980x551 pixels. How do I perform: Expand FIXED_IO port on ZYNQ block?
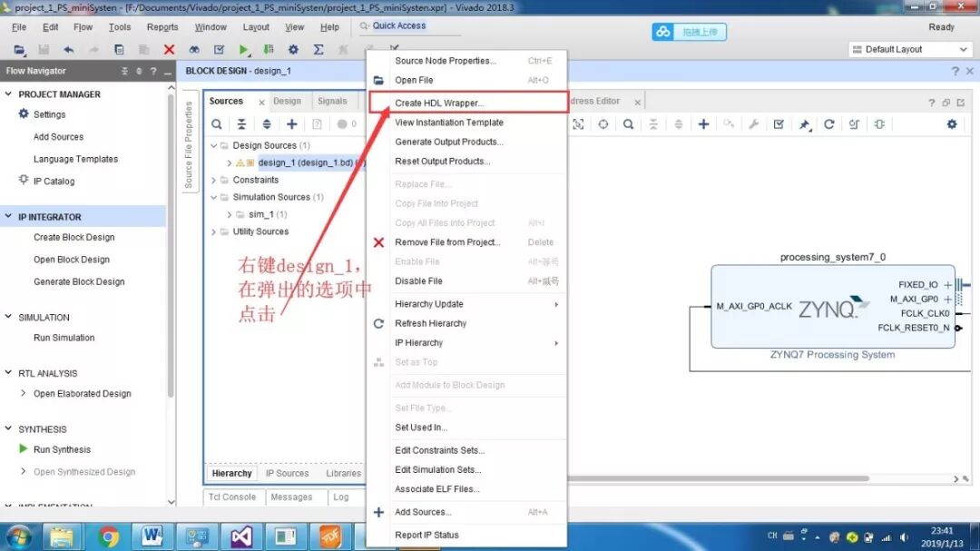coord(948,284)
